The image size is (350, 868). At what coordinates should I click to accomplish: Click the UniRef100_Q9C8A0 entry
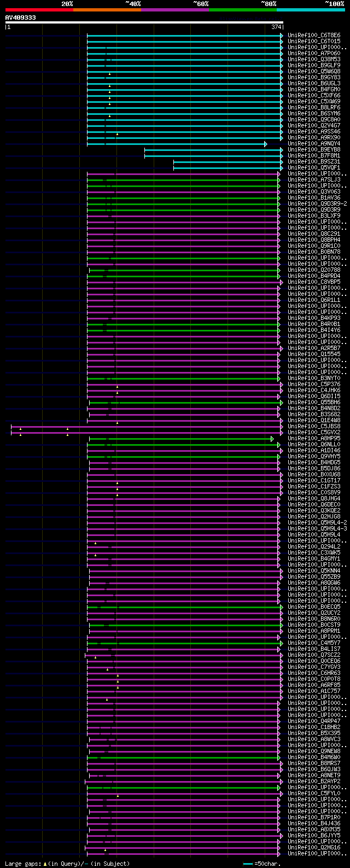[314, 120]
